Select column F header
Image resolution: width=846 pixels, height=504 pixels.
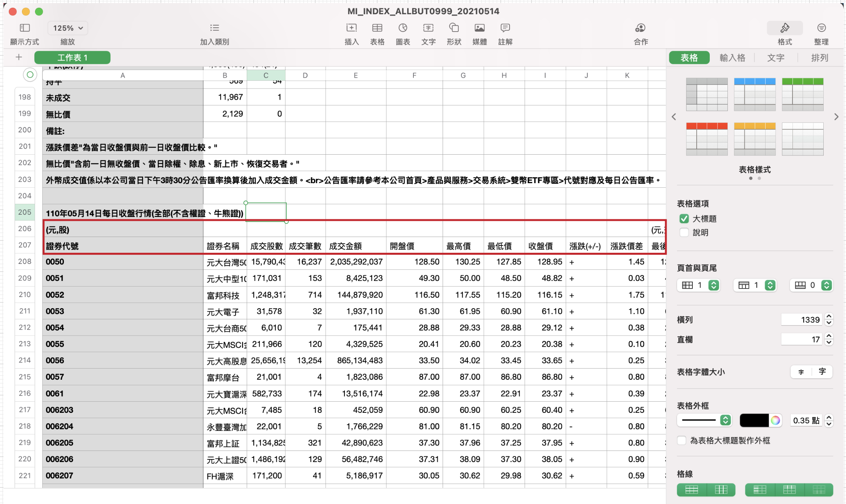pos(415,75)
